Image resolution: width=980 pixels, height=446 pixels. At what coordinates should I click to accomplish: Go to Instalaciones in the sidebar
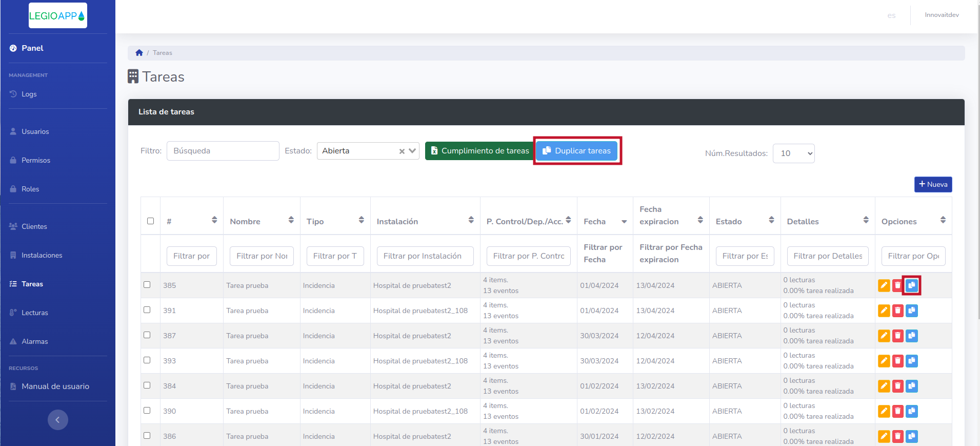click(x=42, y=255)
